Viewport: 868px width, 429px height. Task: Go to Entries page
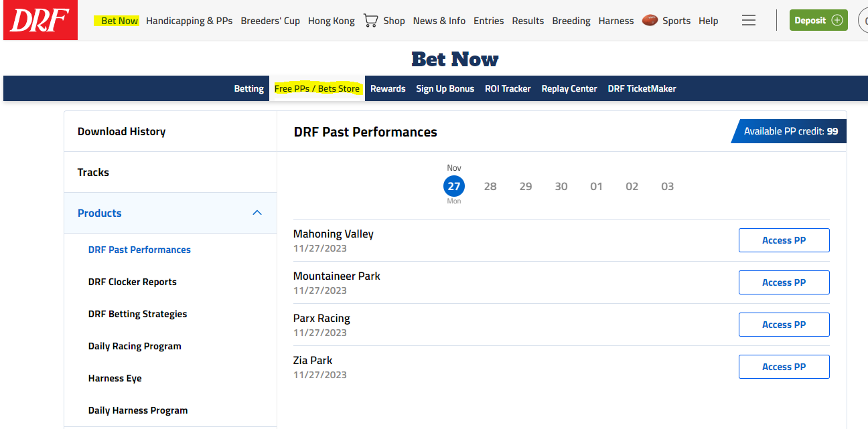(489, 21)
